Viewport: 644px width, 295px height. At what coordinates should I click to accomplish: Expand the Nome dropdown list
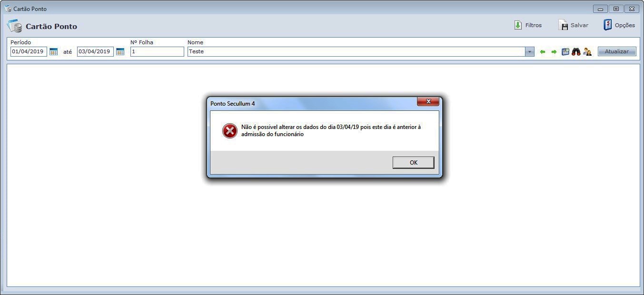(x=529, y=51)
